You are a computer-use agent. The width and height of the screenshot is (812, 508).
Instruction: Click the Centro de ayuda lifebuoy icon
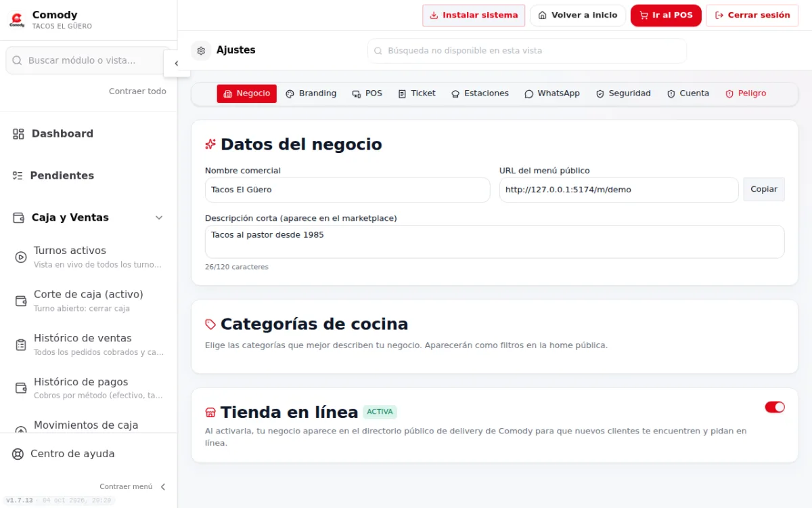(18, 454)
